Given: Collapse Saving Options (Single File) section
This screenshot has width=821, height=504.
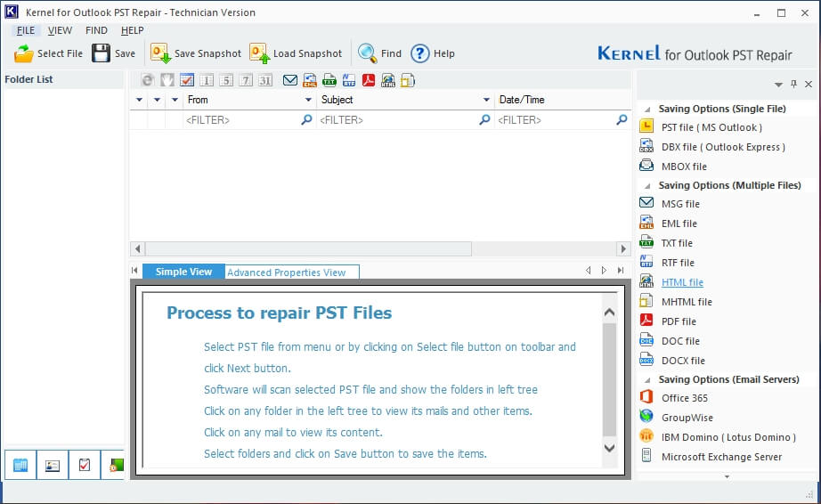Looking at the screenshot, I should tap(647, 110).
